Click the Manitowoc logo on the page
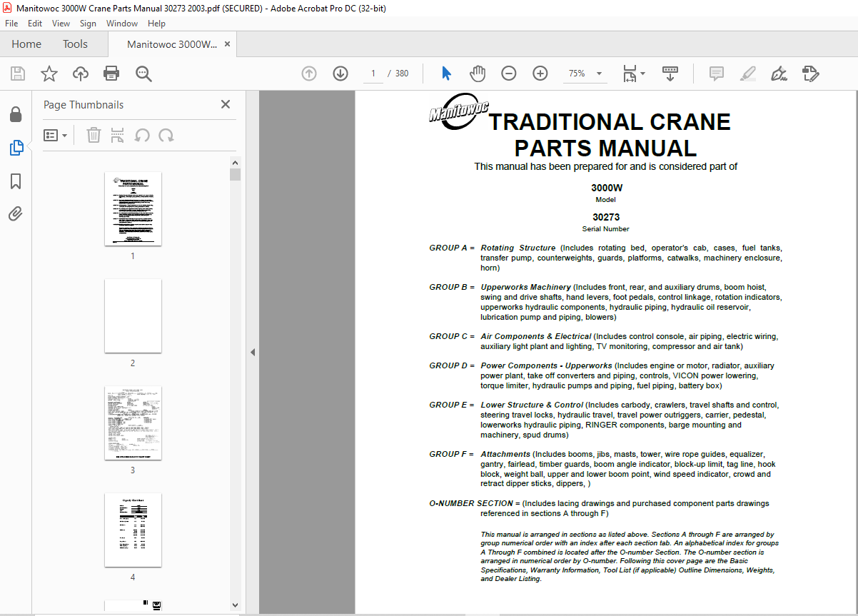 459,112
